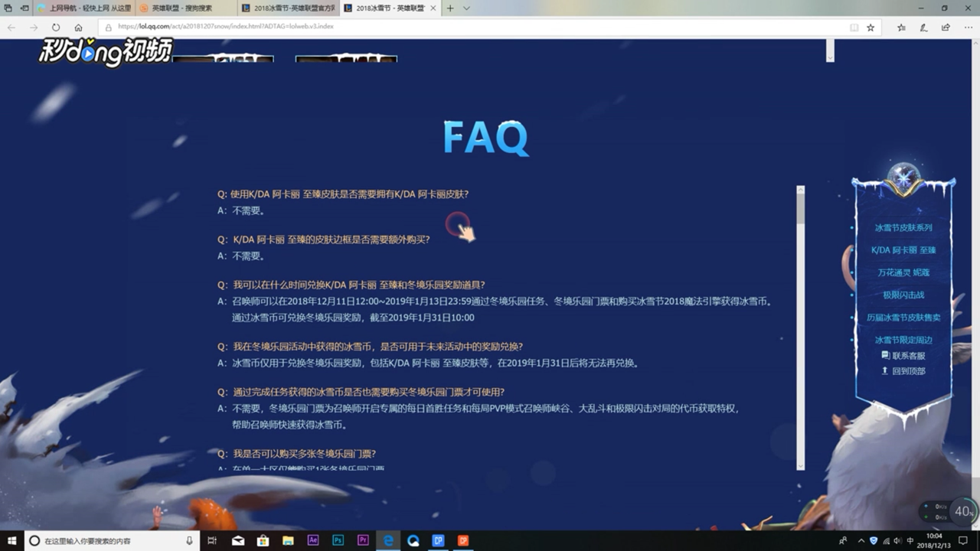The height and width of the screenshot is (551, 980).
Task: Open reading view icon in address bar
Action: coord(854,27)
